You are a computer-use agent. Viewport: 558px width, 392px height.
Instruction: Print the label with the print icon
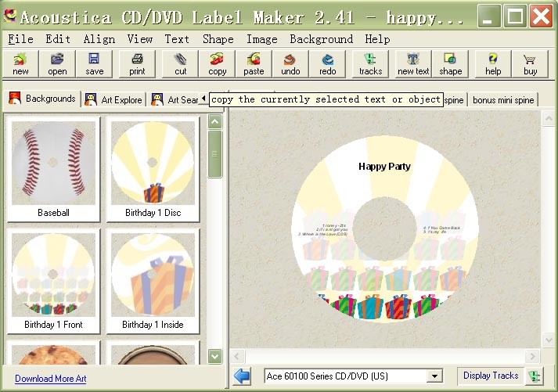[x=137, y=63]
